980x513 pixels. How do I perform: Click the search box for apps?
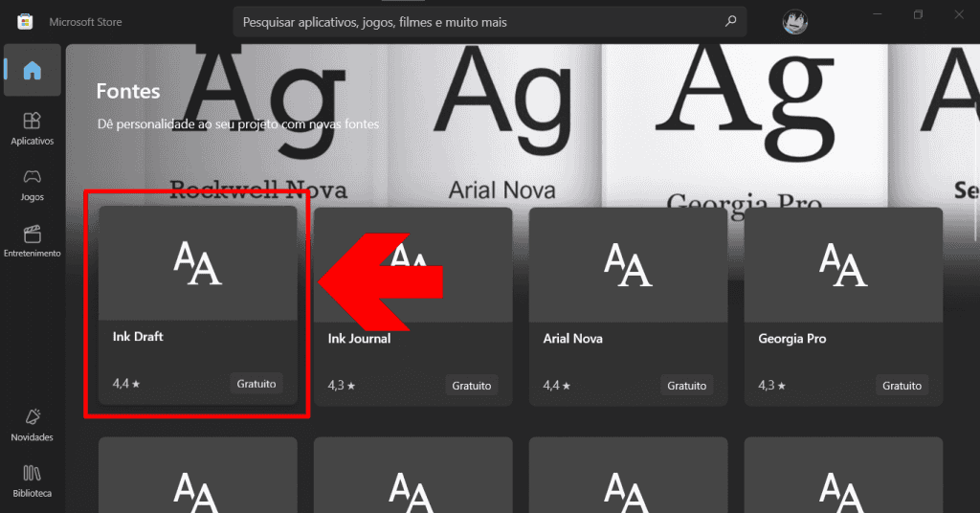coord(479,21)
